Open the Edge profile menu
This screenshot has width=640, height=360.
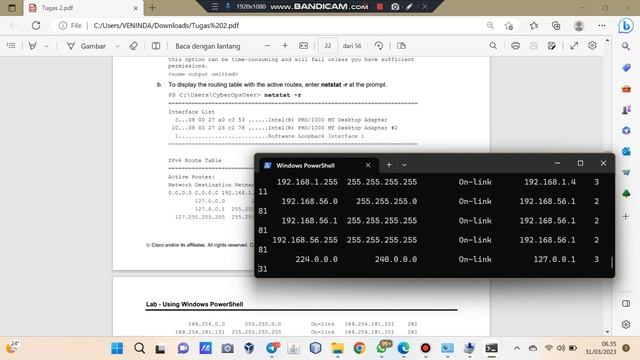(x=578, y=25)
